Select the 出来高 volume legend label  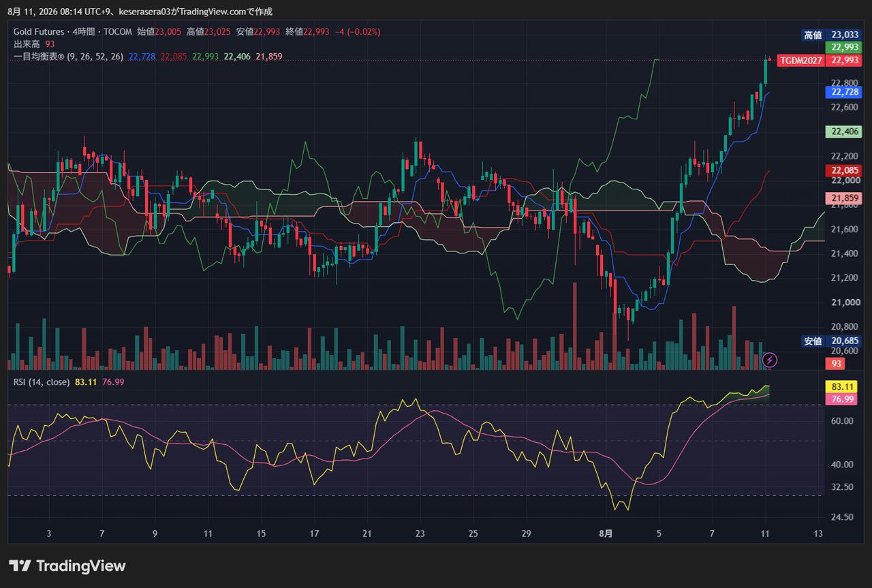pyautogui.click(x=27, y=44)
